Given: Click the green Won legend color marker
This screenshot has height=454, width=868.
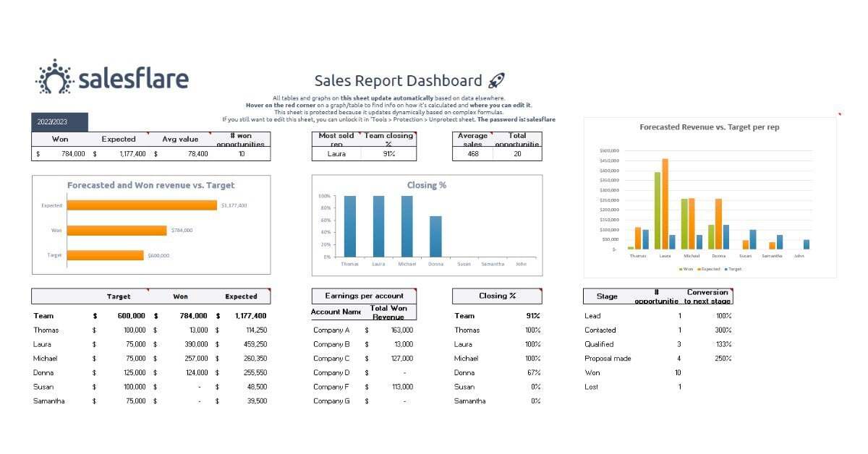Looking at the screenshot, I should tap(681, 269).
